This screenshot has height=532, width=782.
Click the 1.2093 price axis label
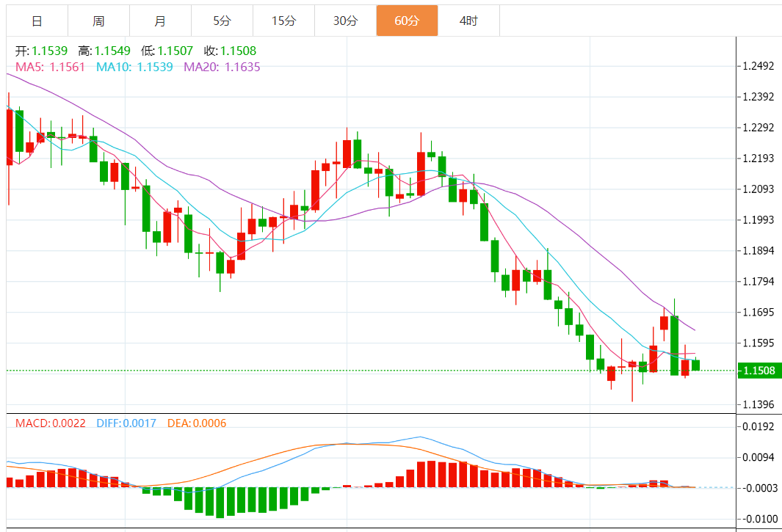pos(758,189)
